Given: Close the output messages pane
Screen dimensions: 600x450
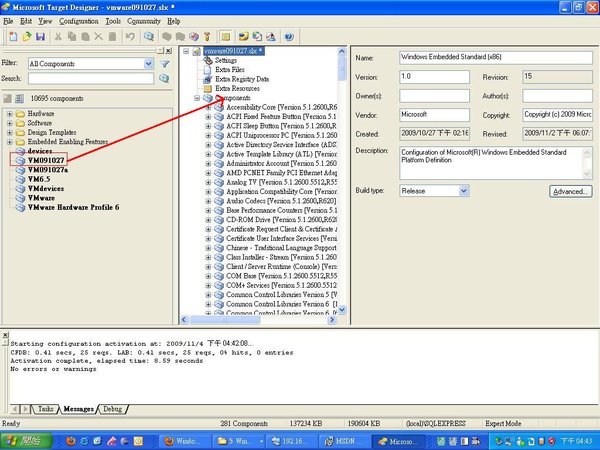Looking at the screenshot, I should 5,335.
